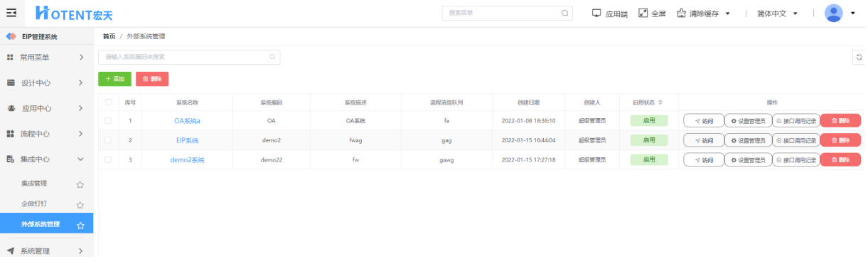Click the magnifier icon in system code search box

[272, 57]
